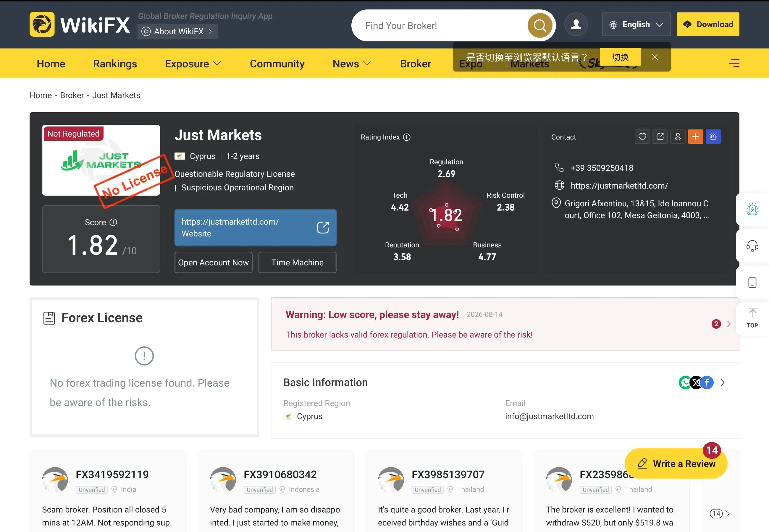This screenshot has width=769, height=532.
Task: Click the sidebar mobile phone icon
Action: pyautogui.click(x=752, y=283)
